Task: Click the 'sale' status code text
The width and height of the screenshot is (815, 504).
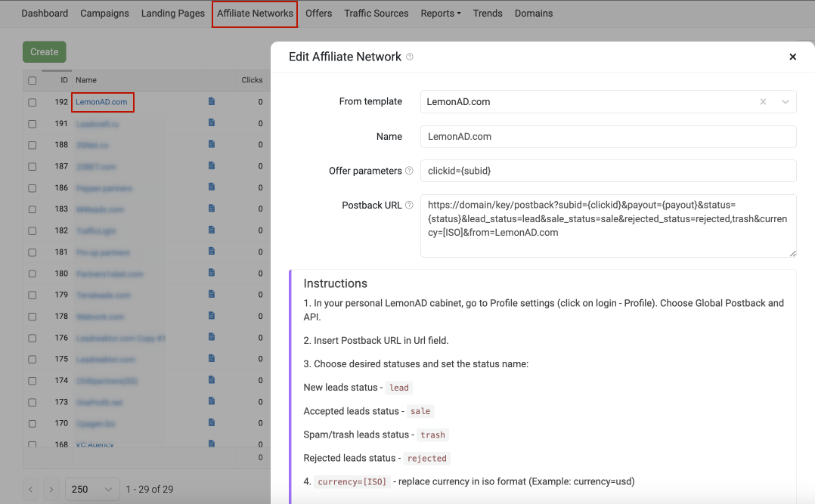Action: 420,411
